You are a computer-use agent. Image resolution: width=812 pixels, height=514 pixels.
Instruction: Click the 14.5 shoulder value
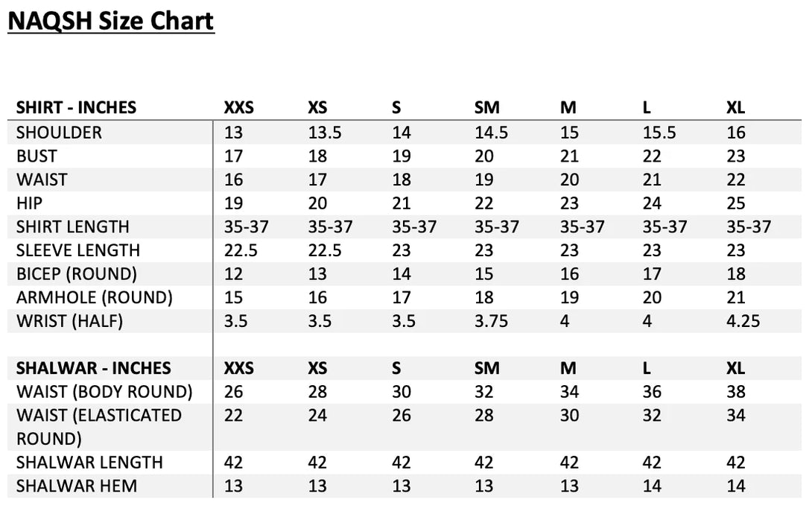(x=491, y=133)
